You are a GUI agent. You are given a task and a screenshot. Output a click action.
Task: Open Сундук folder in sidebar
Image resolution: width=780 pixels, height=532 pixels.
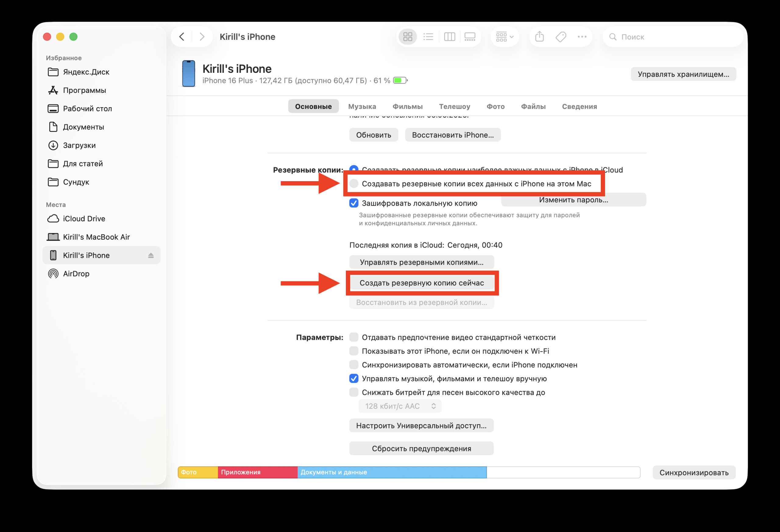pos(101,182)
